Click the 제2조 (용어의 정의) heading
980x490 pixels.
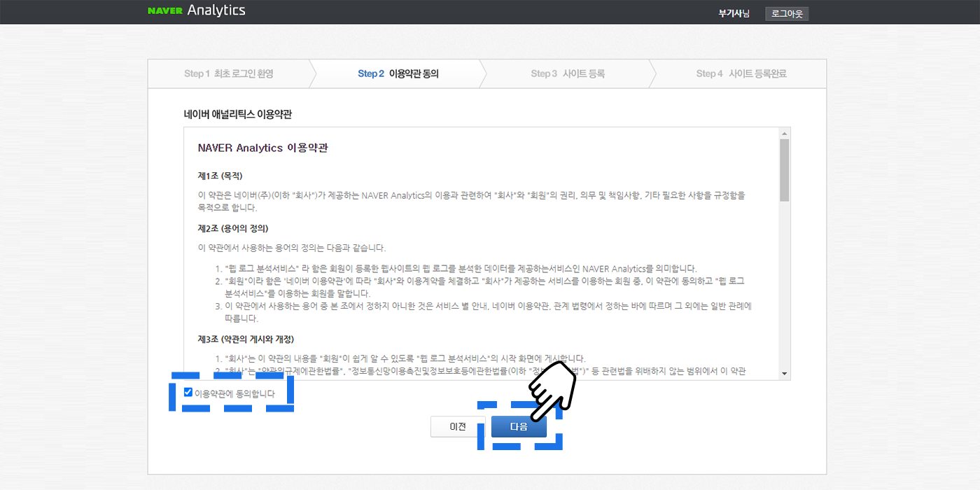[x=233, y=228]
